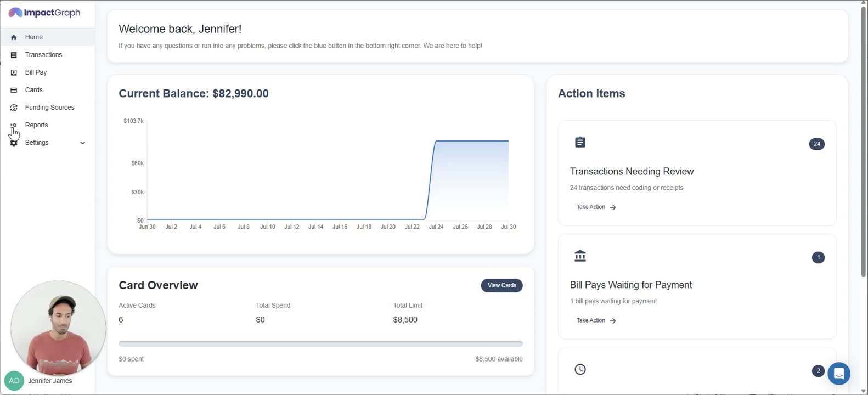The image size is (868, 395).
Task: Click the Funding Sources sidebar icon
Action: [x=14, y=108]
